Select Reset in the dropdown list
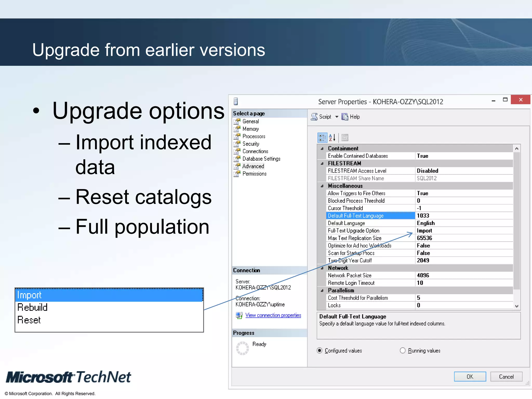 (x=109, y=320)
